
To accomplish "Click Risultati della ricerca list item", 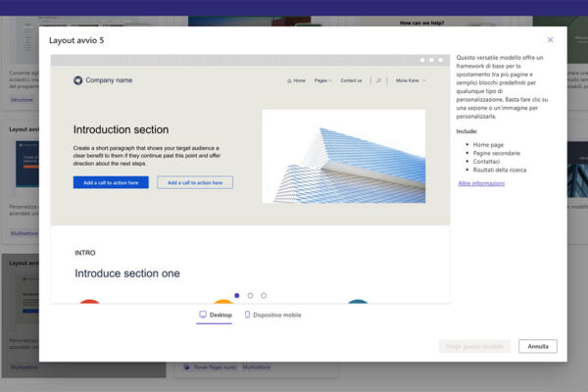I will (x=500, y=170).
